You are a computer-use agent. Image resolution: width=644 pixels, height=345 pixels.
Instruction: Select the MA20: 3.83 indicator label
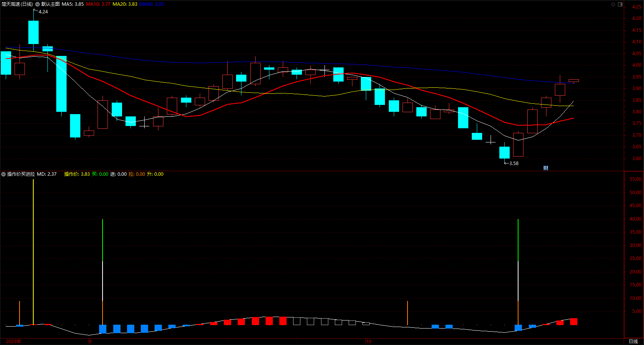(125, 4)
